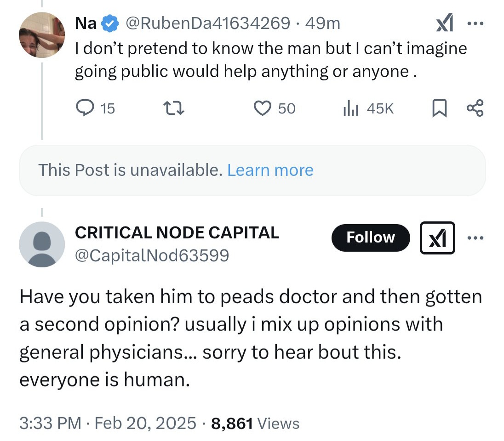The image size is (504, 441).
Task: Follow CRITICAL NODE CAPITAL
Action: point(370,237)
